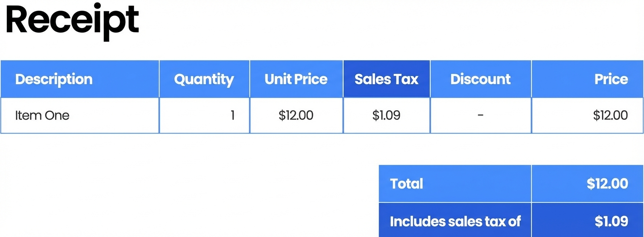The width and height of the screenshot is (644, 237).
Task: Click the dollar sign in unit price
Action: click(282, 115)
